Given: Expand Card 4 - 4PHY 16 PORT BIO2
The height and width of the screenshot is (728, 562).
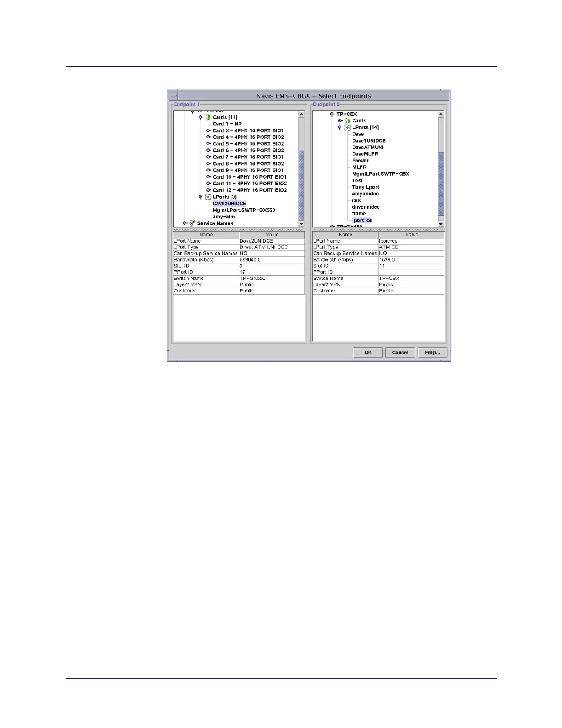Looking at the screenshot, I should [208, 137].
